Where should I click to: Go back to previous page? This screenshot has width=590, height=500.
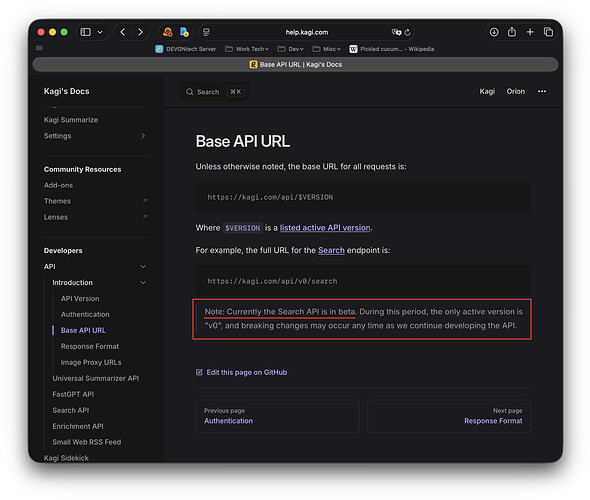(x=123, y=32)
